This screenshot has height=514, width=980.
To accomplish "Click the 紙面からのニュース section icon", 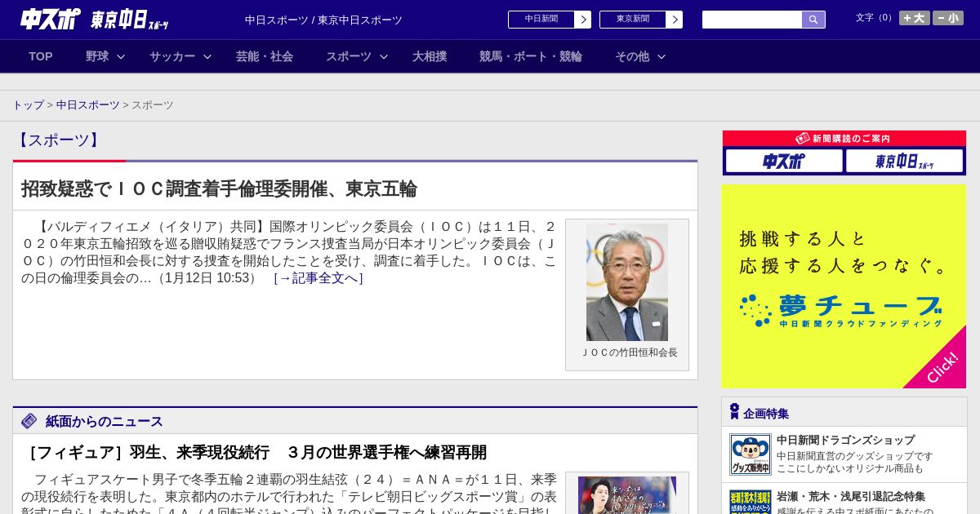I will 29,421.
